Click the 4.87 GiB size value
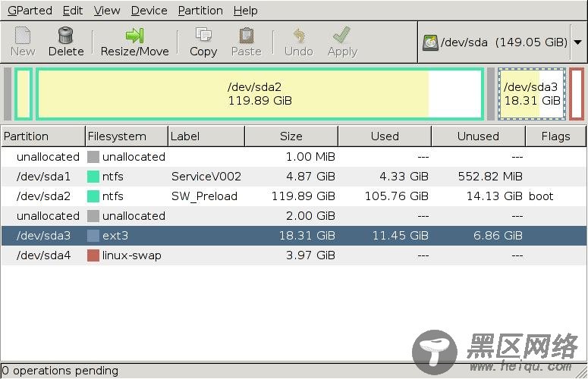The image size is (588, 379). (x=310, y=177)
